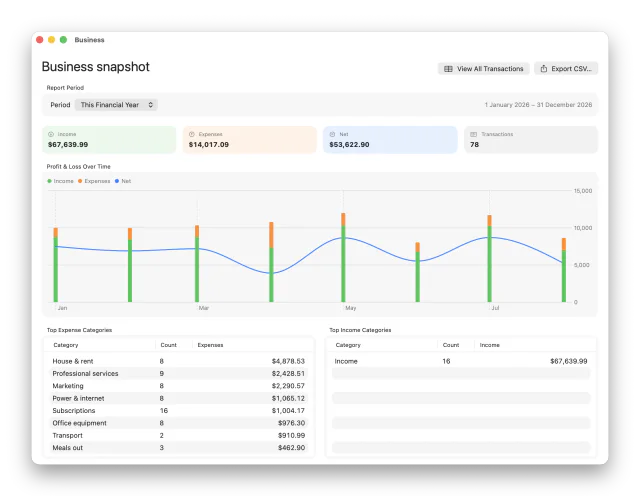Sort by Income column header

click(489, 345)
